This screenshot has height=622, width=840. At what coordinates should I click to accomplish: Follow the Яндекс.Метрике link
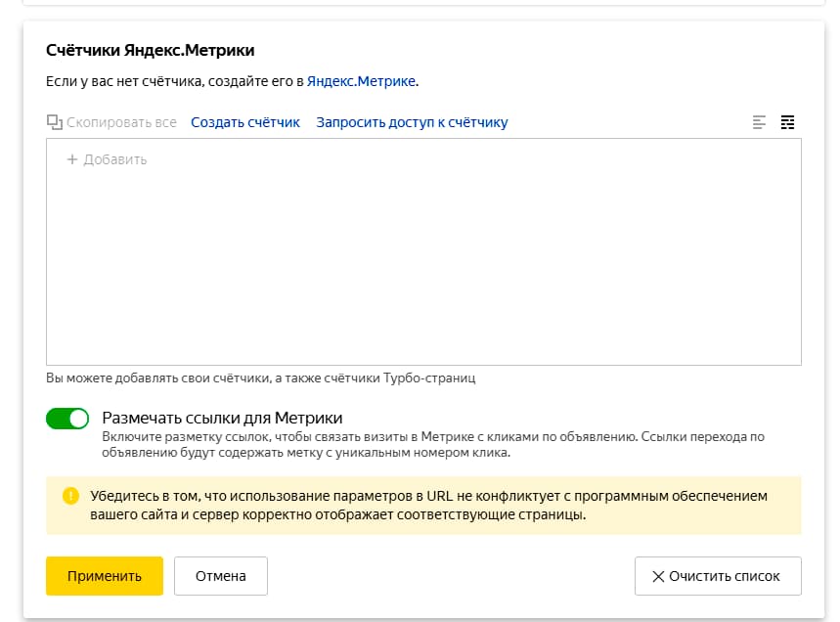[x=362, y=81]
